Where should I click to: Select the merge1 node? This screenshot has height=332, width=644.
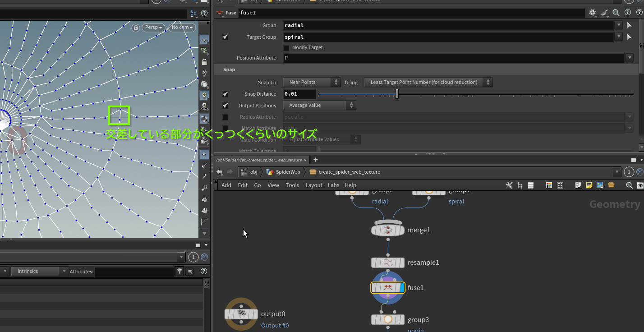point(388,230)
